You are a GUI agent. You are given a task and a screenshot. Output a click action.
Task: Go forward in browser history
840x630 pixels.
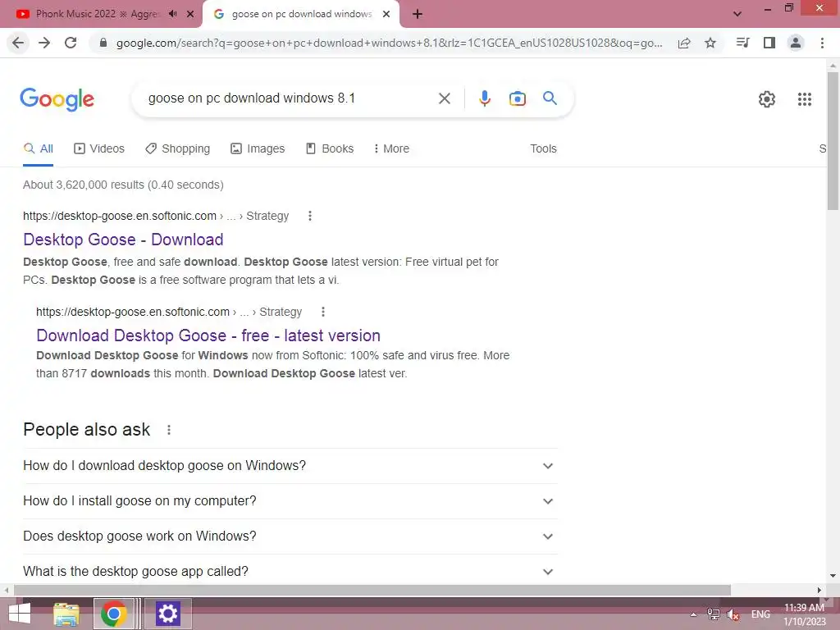[44, 43]
